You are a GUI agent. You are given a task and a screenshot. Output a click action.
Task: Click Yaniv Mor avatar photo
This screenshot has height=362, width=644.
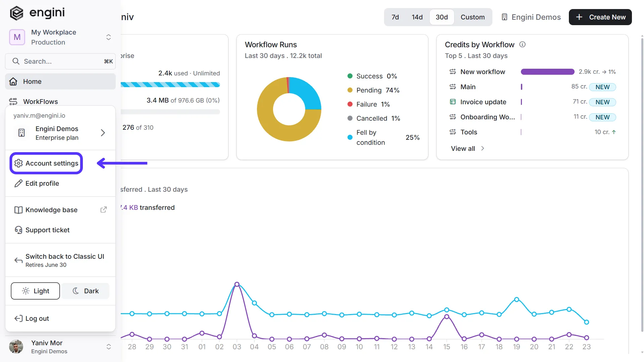point(16,347)
